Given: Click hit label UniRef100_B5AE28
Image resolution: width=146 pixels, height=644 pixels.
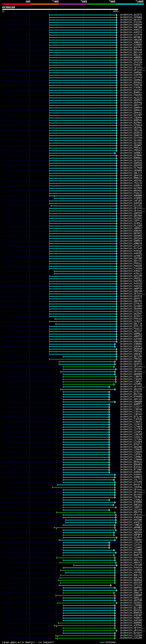Looking at the screenshot, I should pos(131,612).
